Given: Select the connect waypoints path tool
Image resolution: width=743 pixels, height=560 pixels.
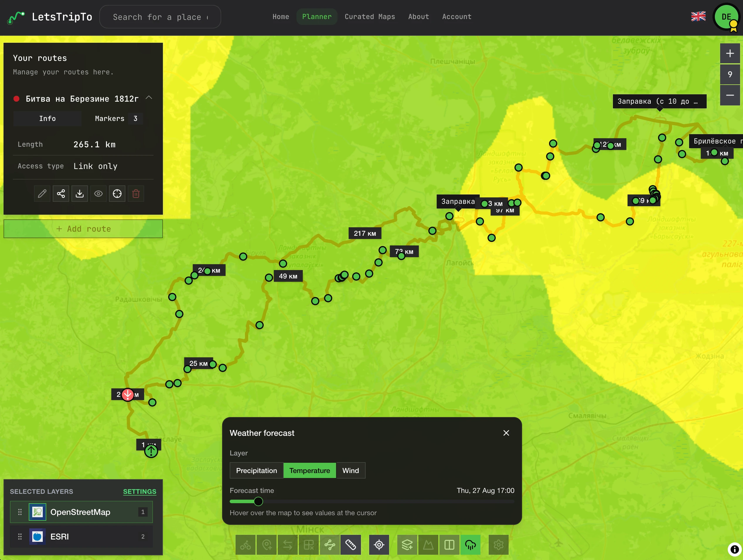Looking at the screenshot, I should pyautogui.click(x=330, y=544).
